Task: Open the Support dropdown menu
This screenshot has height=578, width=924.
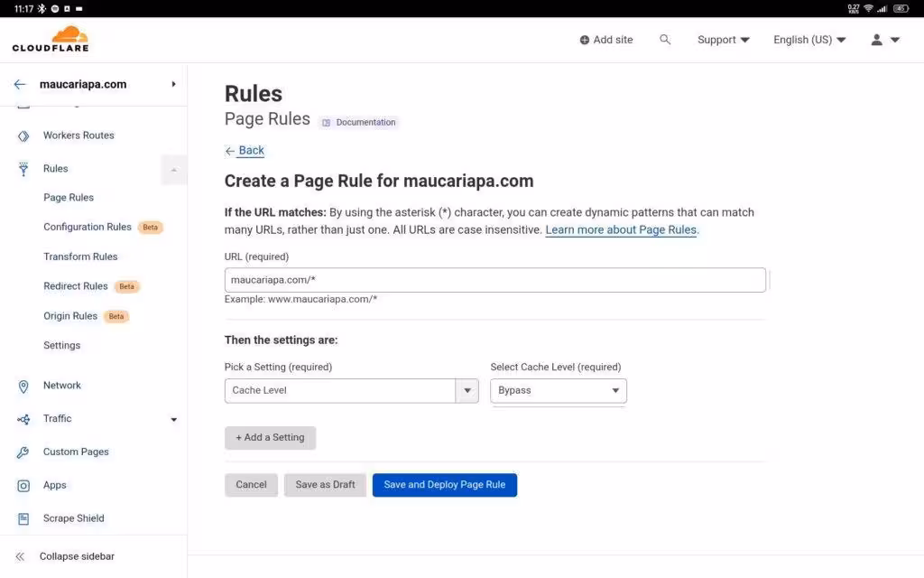Action: coord(723,40)
